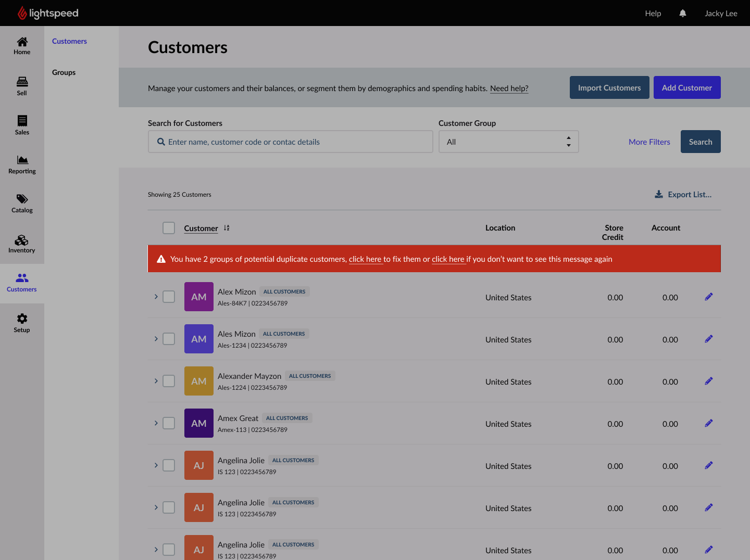Click the More Filters link
Viewport: 750px width, 560px height.
tap(649, 142)
